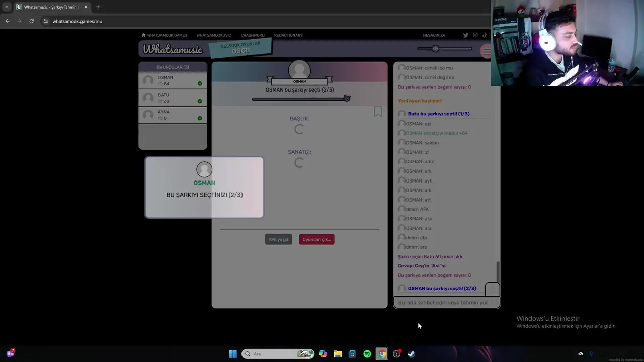This screenshot has width=644, height=362.
Task: Click the large OSMAN avatar atop card
Action: click(x=299, y=70)
